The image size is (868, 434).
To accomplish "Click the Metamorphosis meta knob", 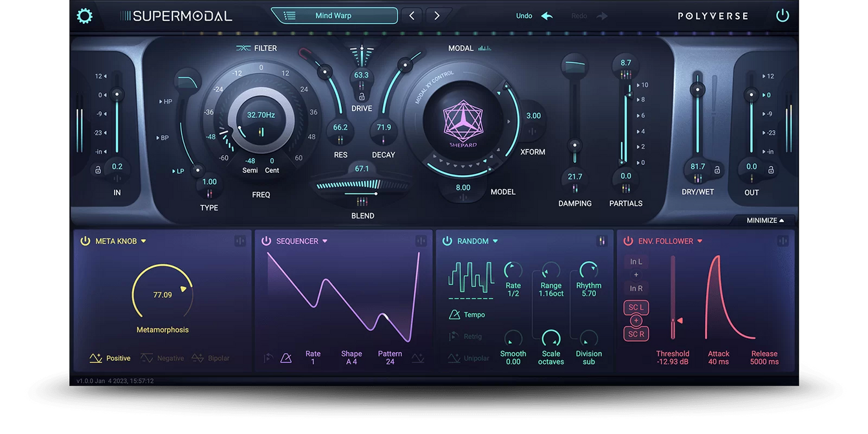I will click(x=162, y=293).
